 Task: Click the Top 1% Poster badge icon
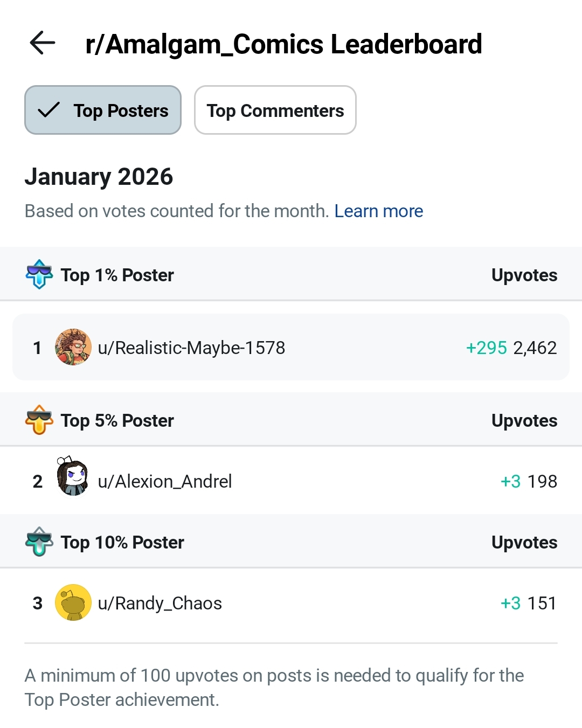[39, 274]
